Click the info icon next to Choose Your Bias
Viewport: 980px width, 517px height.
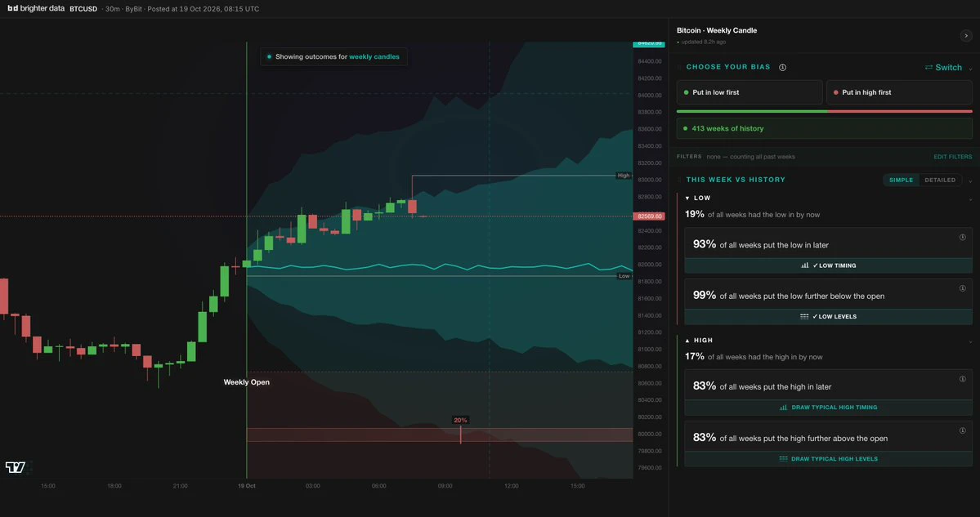tap(782, 68)
